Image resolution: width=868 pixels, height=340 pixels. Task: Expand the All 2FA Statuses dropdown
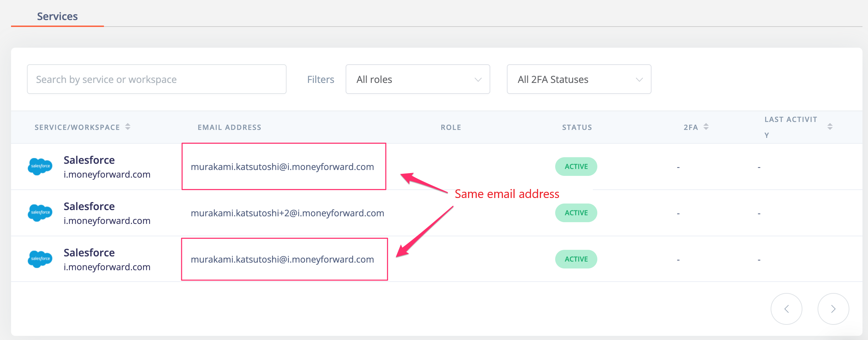point(579,79)
